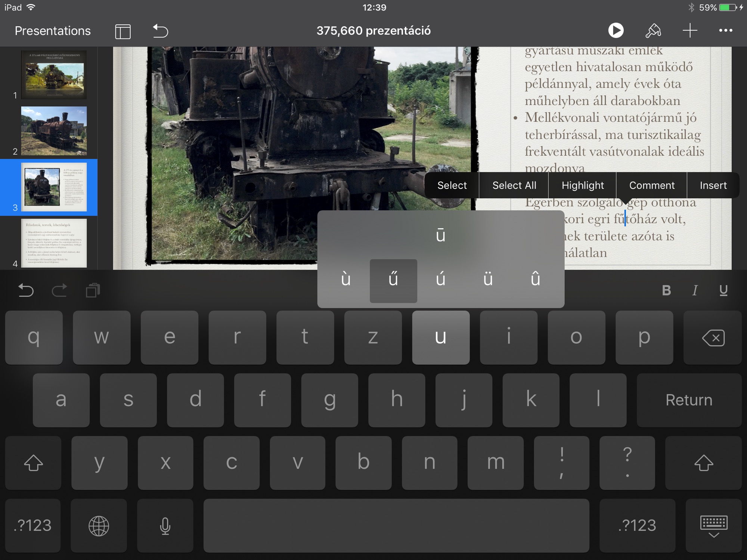Pick the ū accent variant
Screen dimensions: 747x560
(x=441, y=236)
